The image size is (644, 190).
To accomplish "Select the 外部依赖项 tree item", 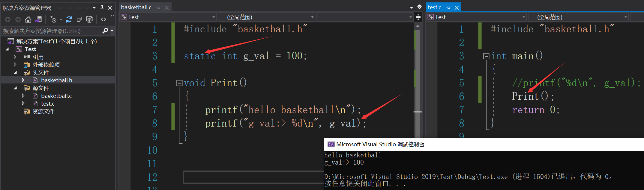I will pos(46,65).
